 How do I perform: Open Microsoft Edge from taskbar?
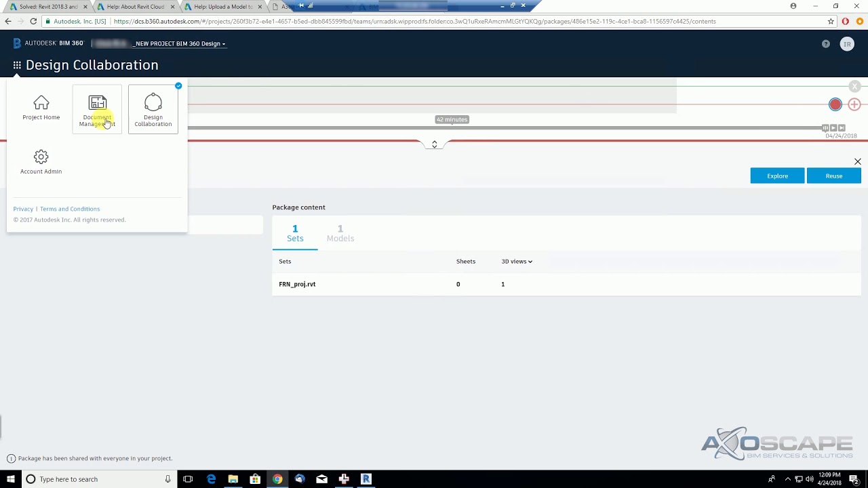(211, 479)
